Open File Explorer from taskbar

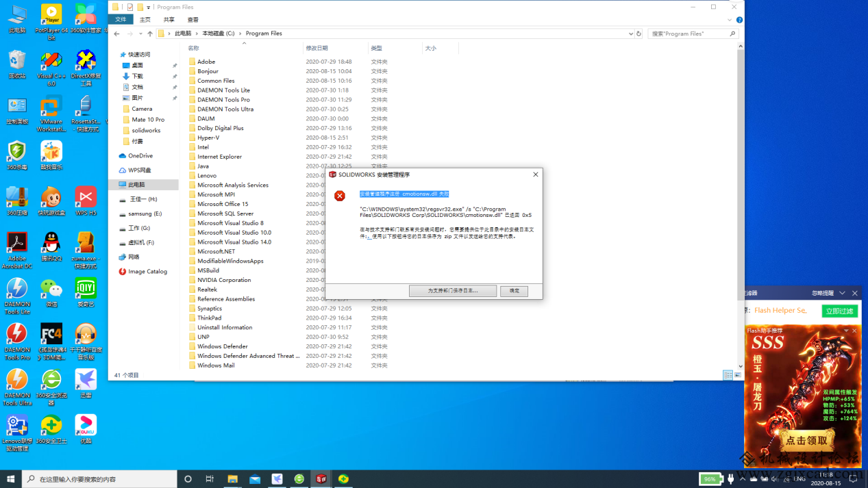[232, 479]
